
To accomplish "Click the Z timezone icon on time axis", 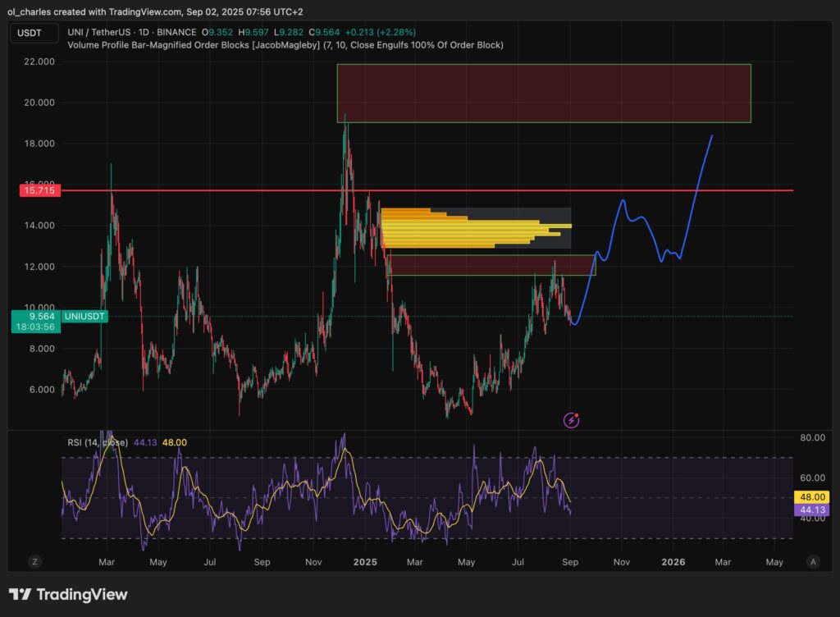I will click(x=35, y=562).
